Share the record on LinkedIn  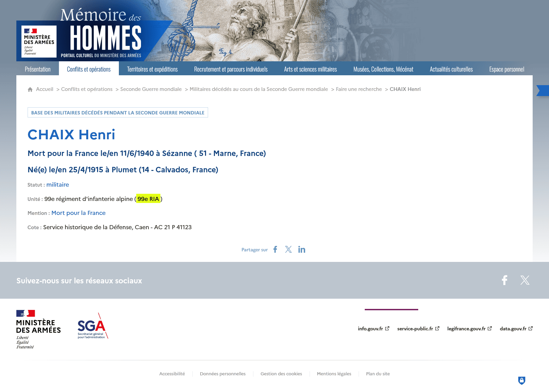click(302, 250)
